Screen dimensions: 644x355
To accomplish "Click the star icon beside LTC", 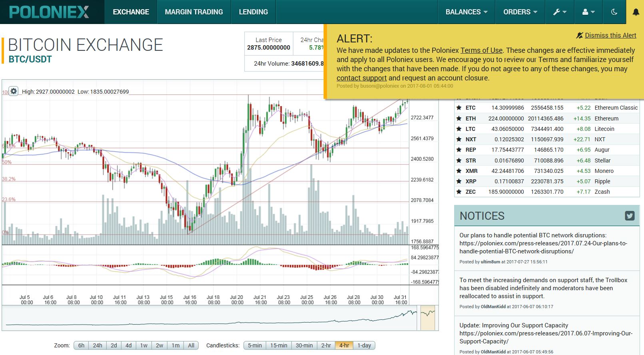I will coord(459,129).
